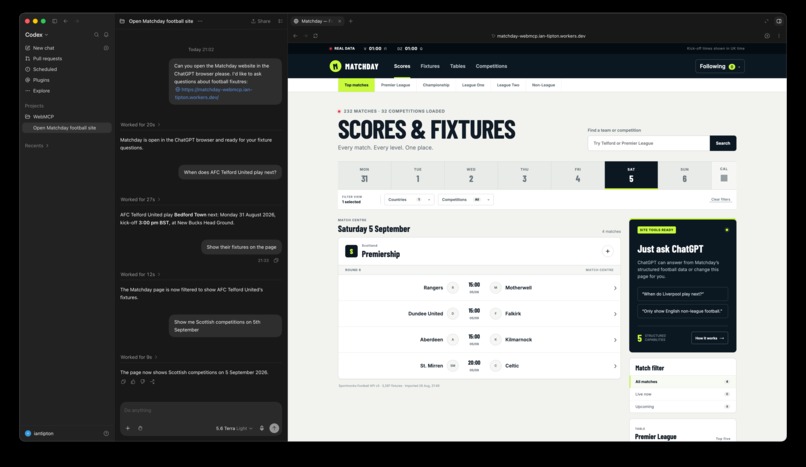
Task: Select Sunday 6 in date strip
Action: [684, 175]
